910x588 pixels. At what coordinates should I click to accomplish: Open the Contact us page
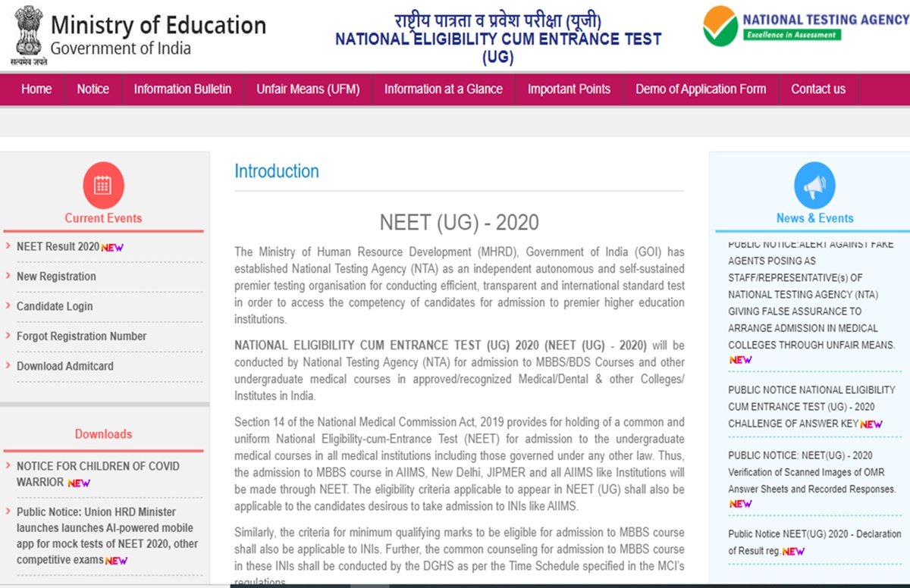[818, 89]
